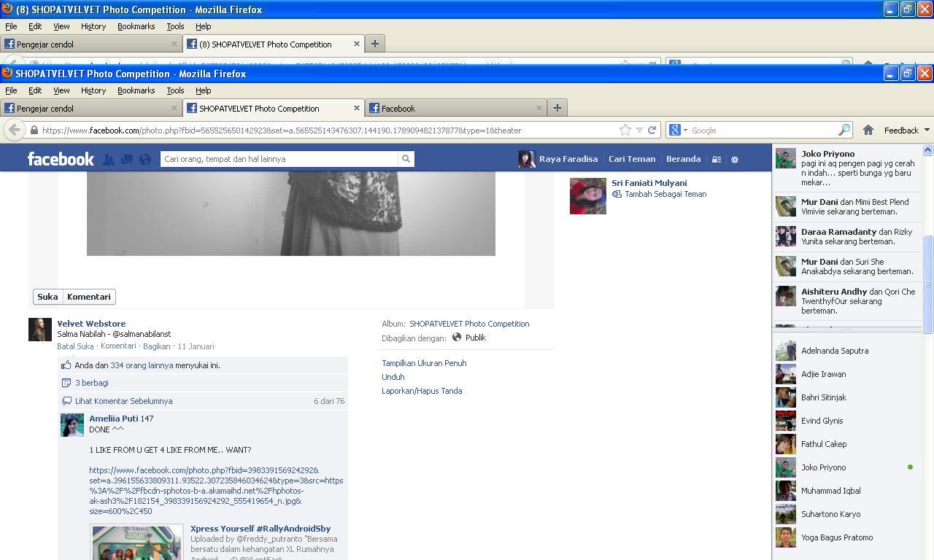Open the Feedback dropdown menu
The height and width of the screenshot is (560, 934).
[x=907, y=131]
